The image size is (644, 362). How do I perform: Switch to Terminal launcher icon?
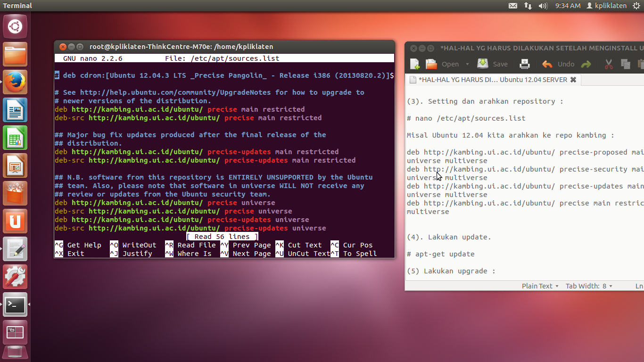coord(15,304)
